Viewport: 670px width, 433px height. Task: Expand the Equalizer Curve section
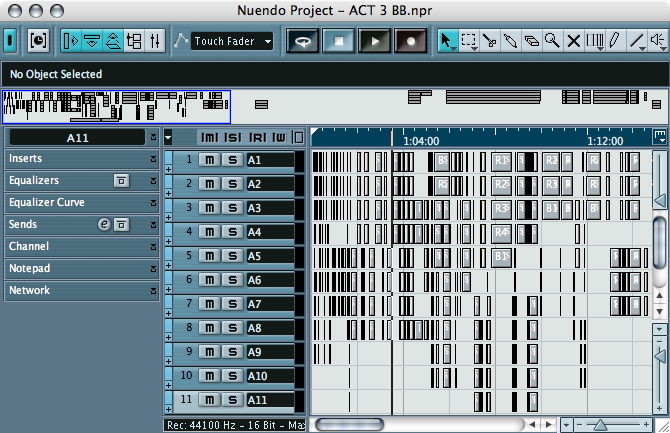click(80, 203)
